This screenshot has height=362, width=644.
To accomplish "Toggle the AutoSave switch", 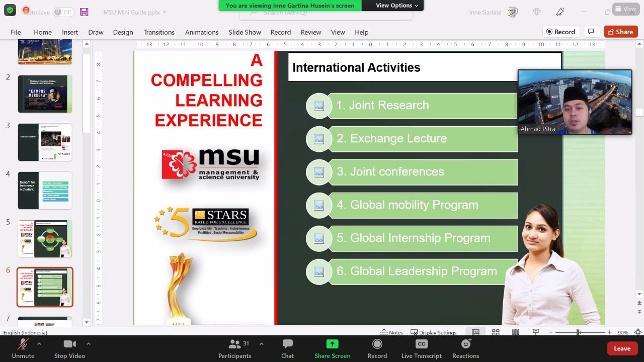I will 63,12.
